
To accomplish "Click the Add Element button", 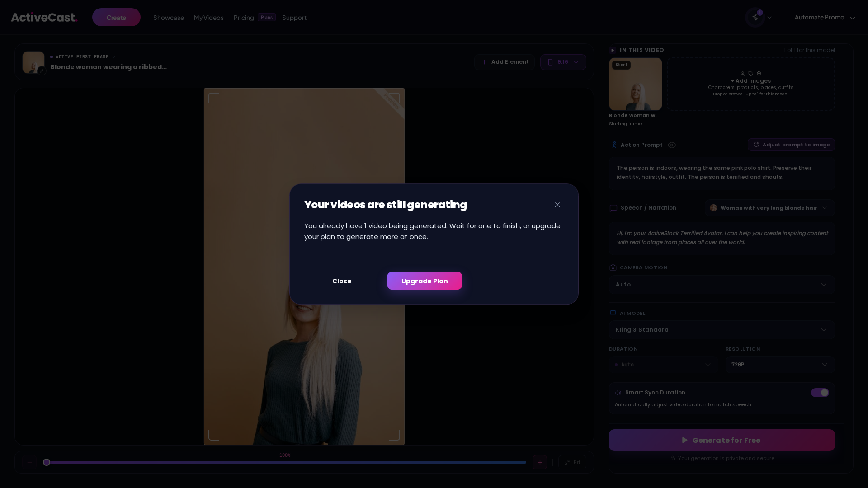I will (505, 62).
